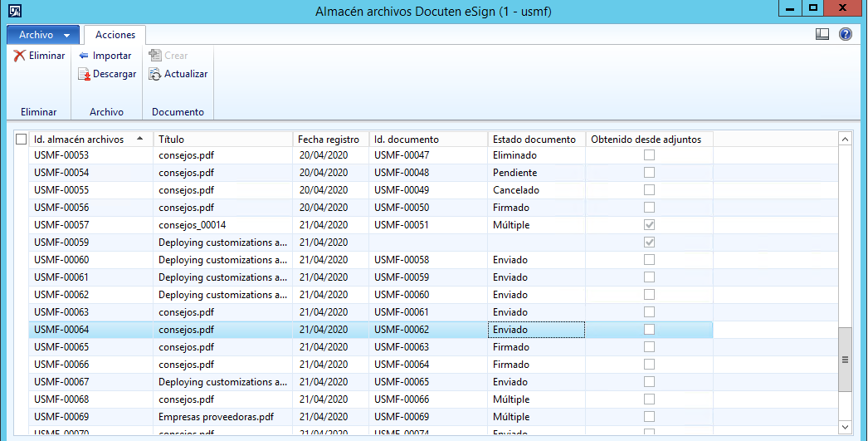Click the Actualizar refresh icon
The width and height of the screenshot is (868, 441).
155,74
